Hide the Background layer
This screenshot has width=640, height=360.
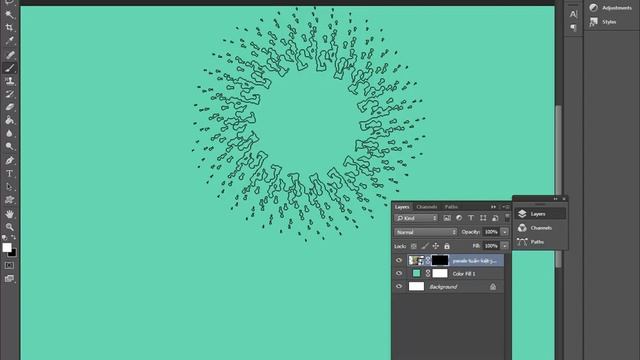[399, 287]
